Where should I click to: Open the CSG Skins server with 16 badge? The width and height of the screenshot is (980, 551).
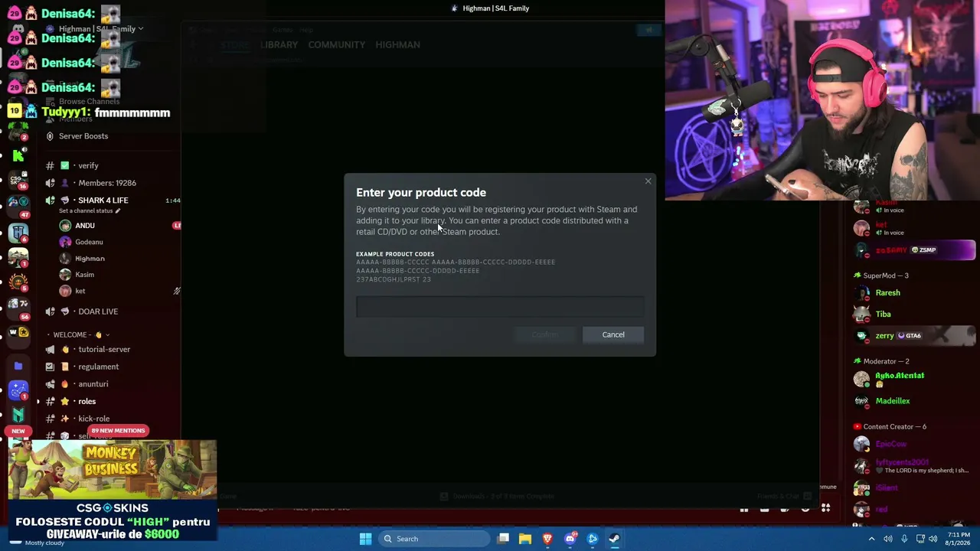pos(18,181)
